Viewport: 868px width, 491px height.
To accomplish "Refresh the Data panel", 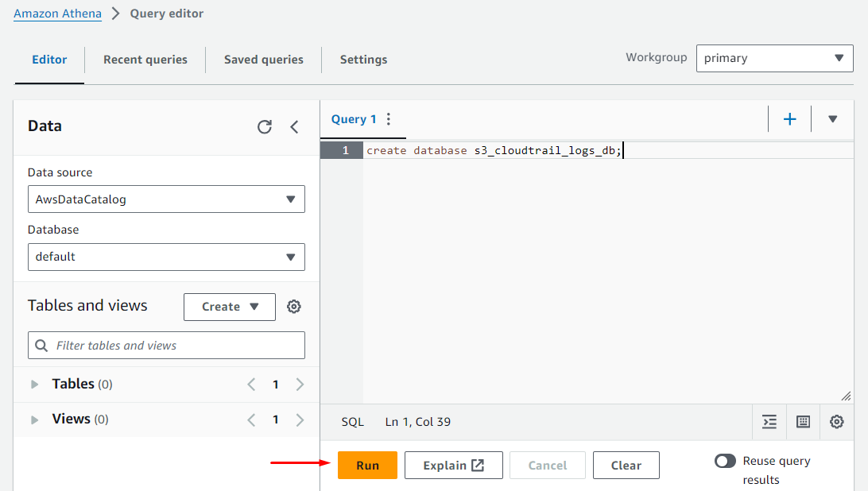I will 265,126.
